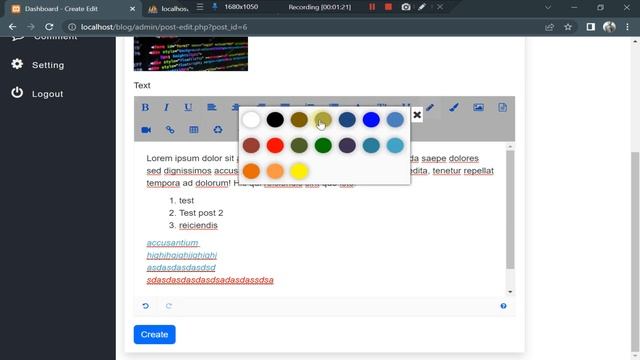Select Logout in the sidebar
Viewport: 640px width, 360px height.
47,94
